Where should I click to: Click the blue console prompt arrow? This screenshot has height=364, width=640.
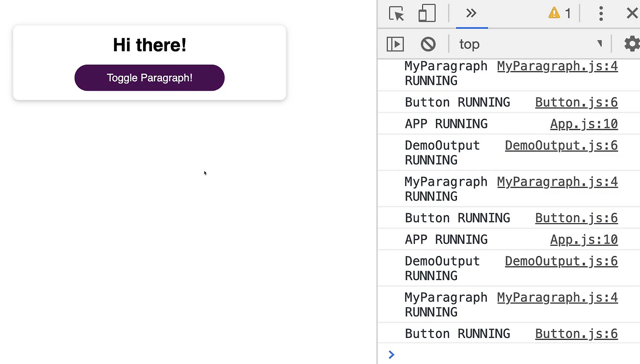pyautogui.click(x=391, y=355)
